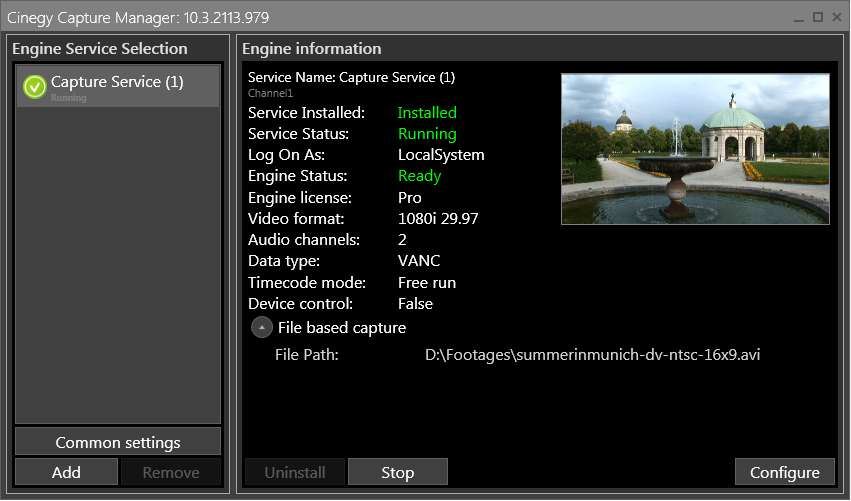Click the file path D:\Footages\summerinmunich-dv-ntsc-16x9.avi
Screen dimensions: 851x501
click(592, 355)
